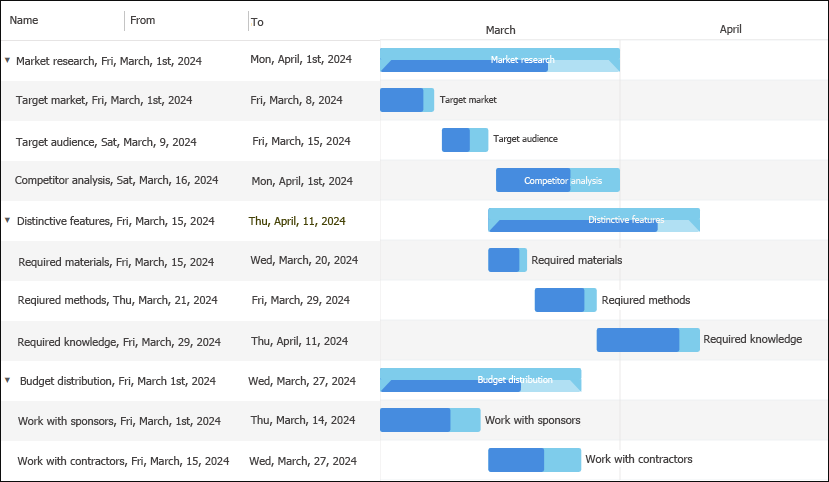
Task: Collapse the Budget distribution group
Action: [7, 380]
